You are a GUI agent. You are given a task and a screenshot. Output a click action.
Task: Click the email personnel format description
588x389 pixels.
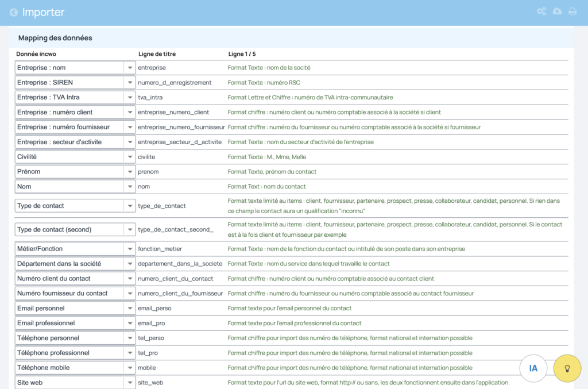(x=289, y=309)
